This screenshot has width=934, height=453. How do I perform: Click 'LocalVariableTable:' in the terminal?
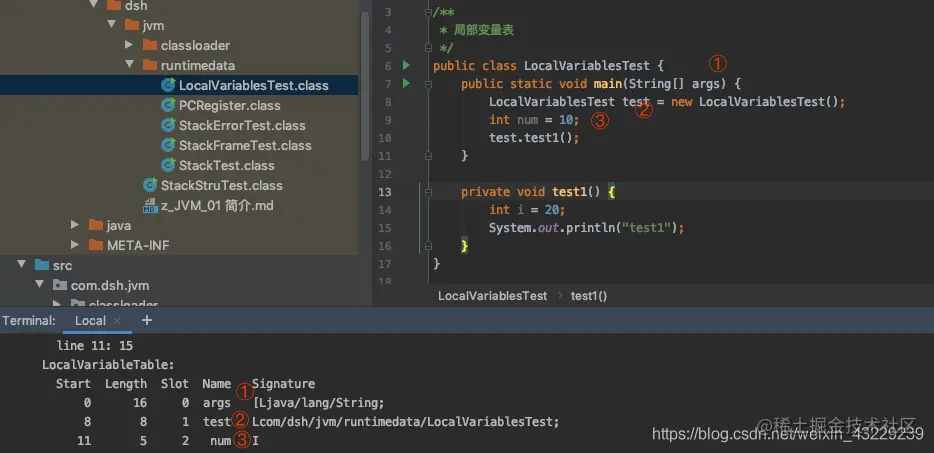coord(108,365)
